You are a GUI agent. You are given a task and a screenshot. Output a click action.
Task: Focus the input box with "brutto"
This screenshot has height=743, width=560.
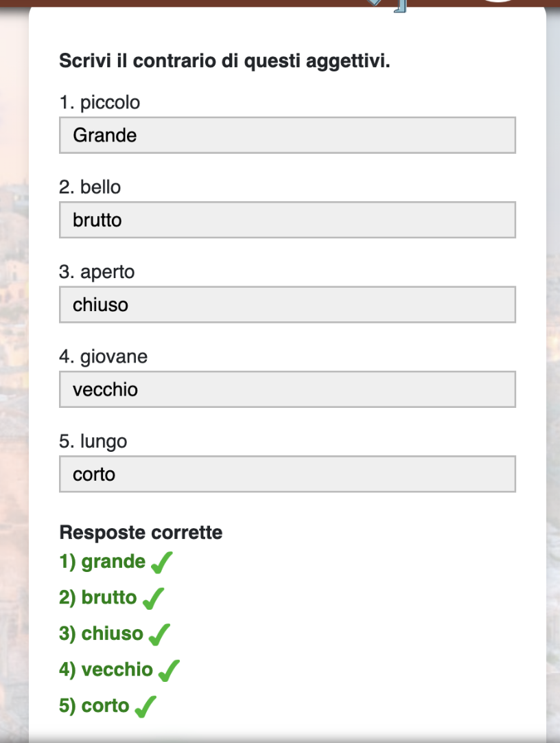click(x=287, y=220)
